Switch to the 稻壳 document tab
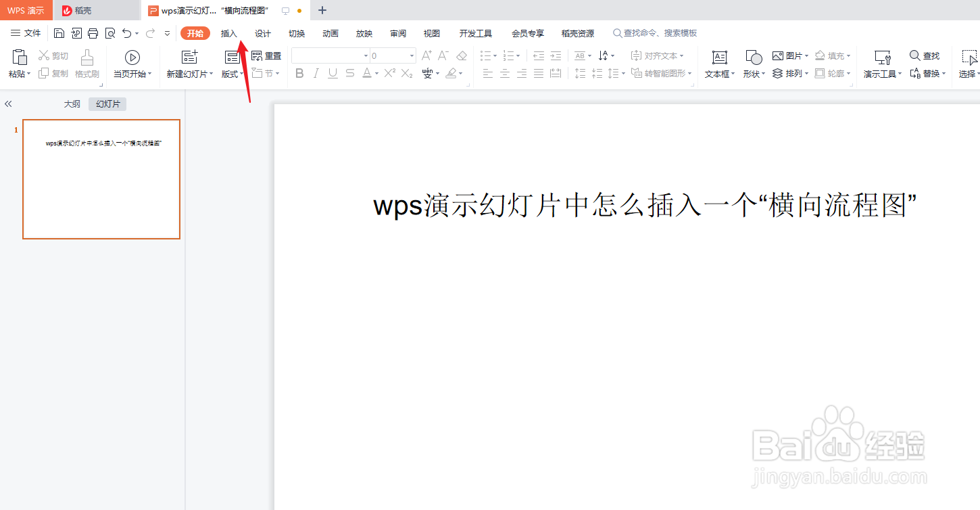 [x=97, y=10]
